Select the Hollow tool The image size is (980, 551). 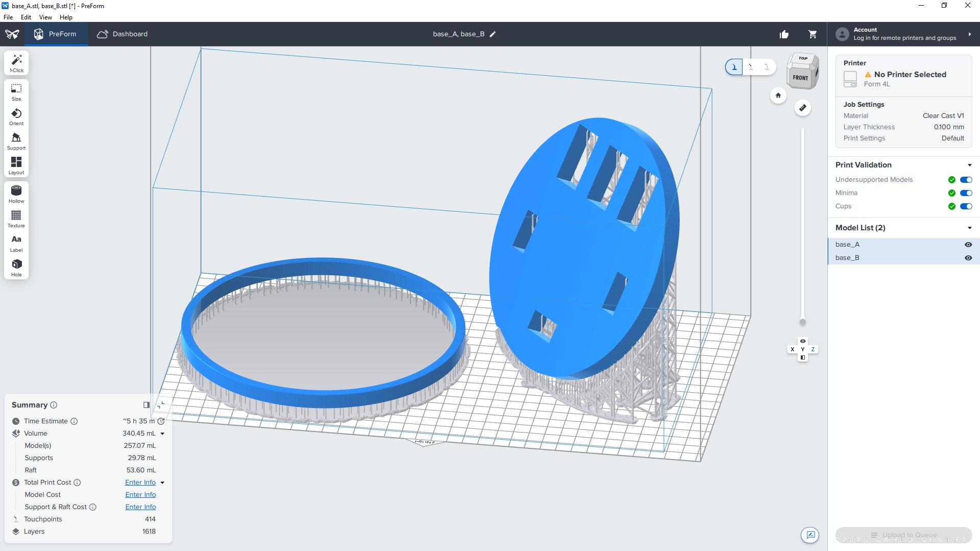click(16, 194)
